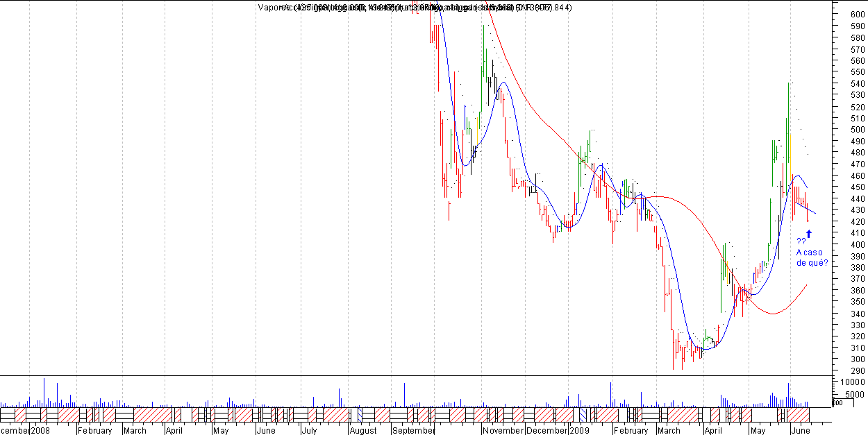
Task: Select the July month label
Action: pos(309,431)
